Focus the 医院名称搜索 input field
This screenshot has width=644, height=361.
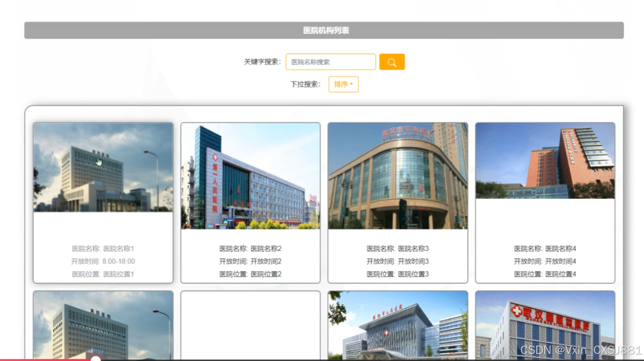pyautogui.click(x=331, y=62)
